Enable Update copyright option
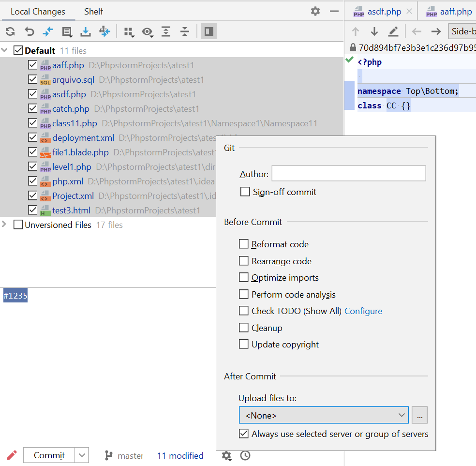This screenshot has height=466, width=476. [x=243, y=344]
